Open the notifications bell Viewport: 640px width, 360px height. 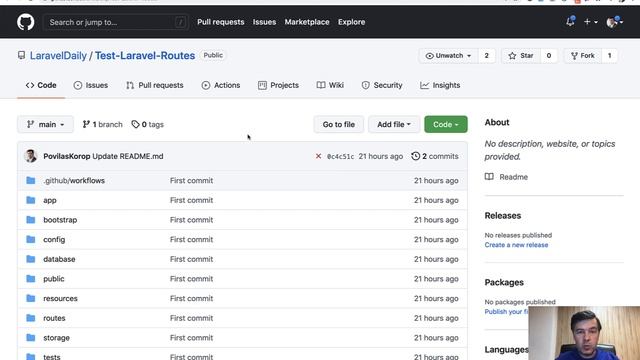570,22
